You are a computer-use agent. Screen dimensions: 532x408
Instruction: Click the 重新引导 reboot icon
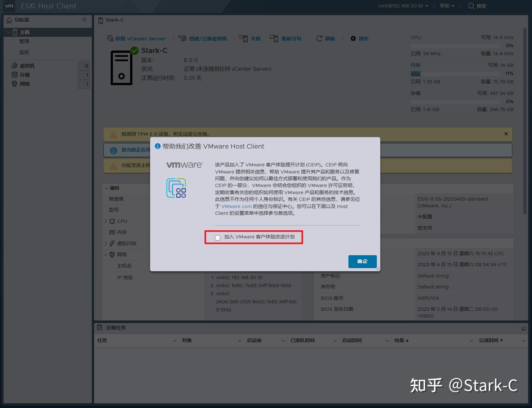tap(274, 38)
